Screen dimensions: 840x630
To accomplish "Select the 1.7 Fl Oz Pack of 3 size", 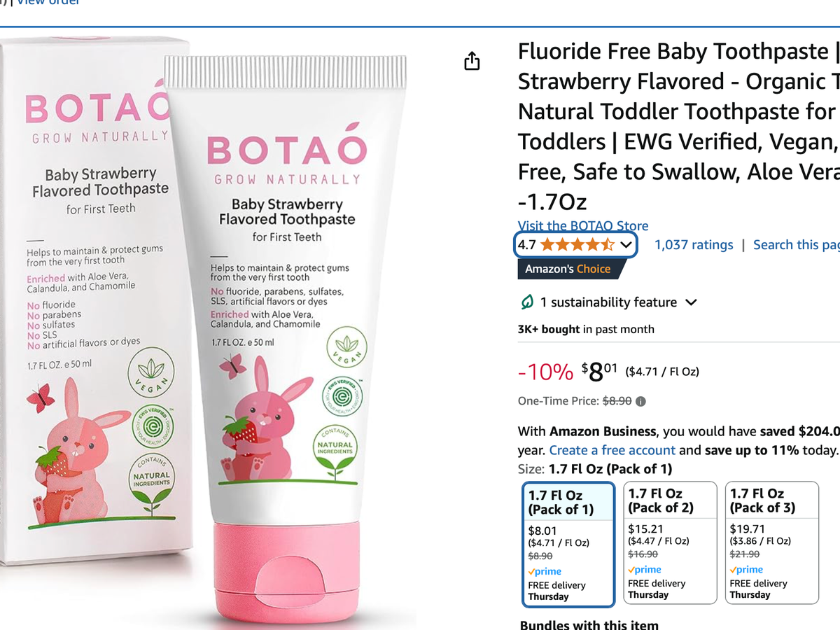I will click(x=771, y=542).
